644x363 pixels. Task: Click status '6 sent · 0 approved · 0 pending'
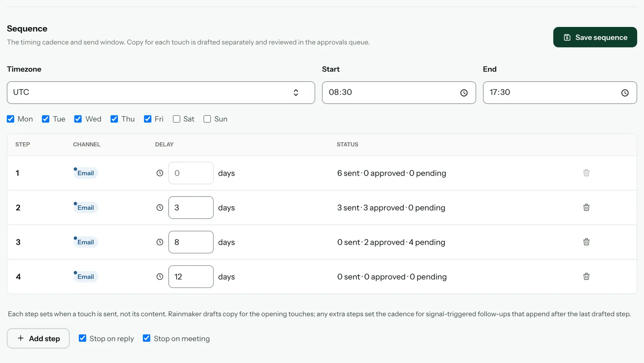pyautogui.click(x=392, y=173)
